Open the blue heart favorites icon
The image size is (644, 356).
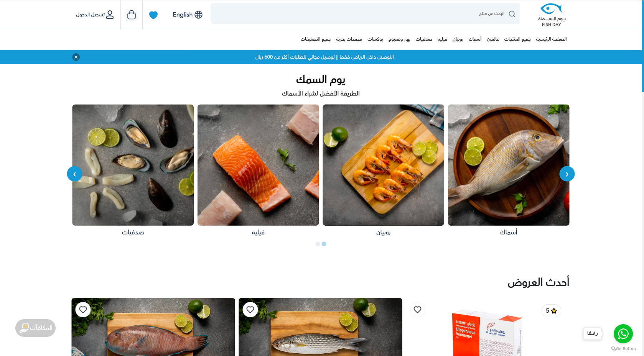click(x=153, y=15)
